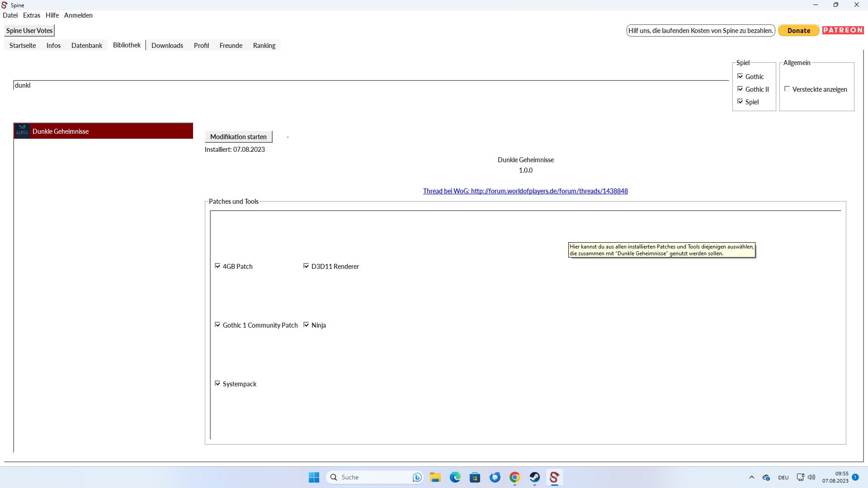Expand hidden system tray icons chevron
The height and width of the screenshot is (488, 868).
tap(751, 477)
